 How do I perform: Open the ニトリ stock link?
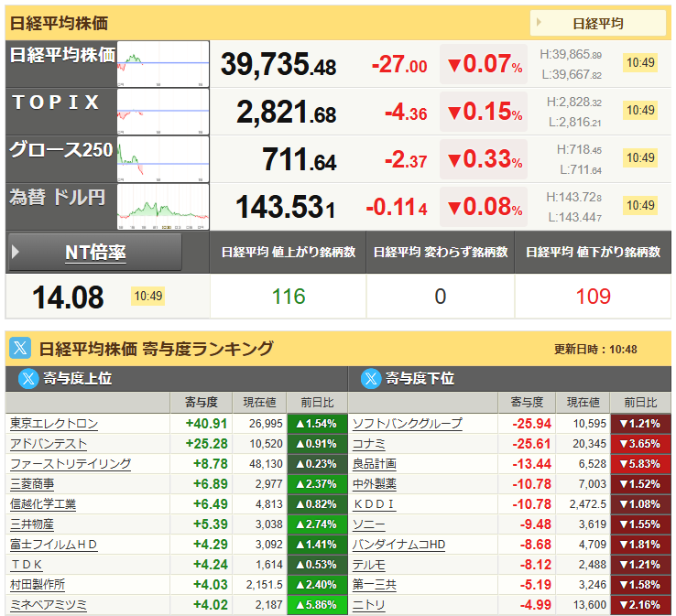(x=368, y=605)
